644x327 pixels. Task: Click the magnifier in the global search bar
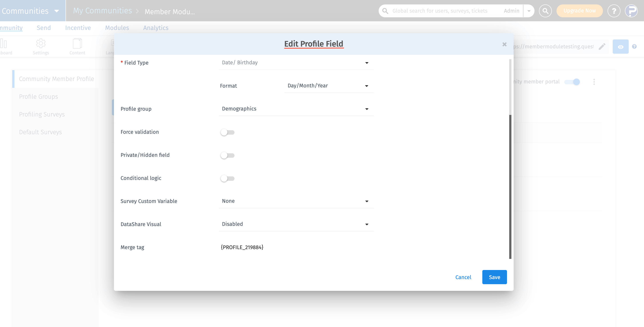coord(385,11)
